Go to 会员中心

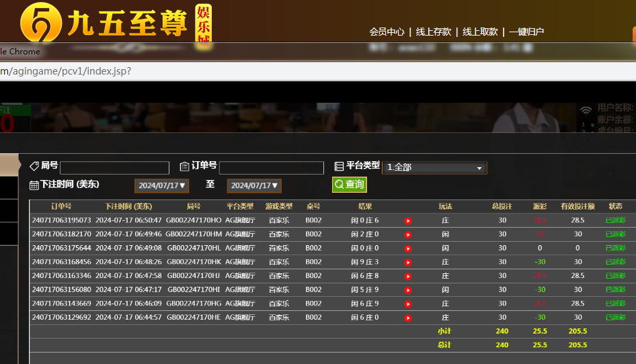pos(387,32)
